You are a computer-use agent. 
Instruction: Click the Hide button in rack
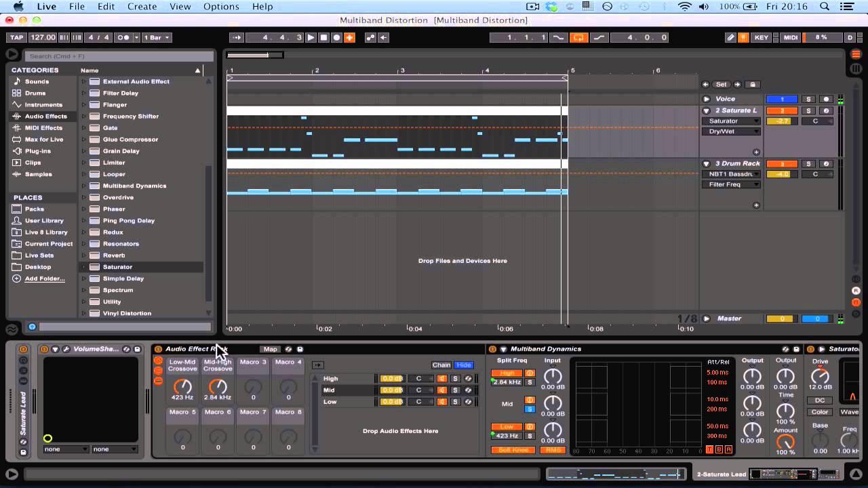click(x=464, y=365)
